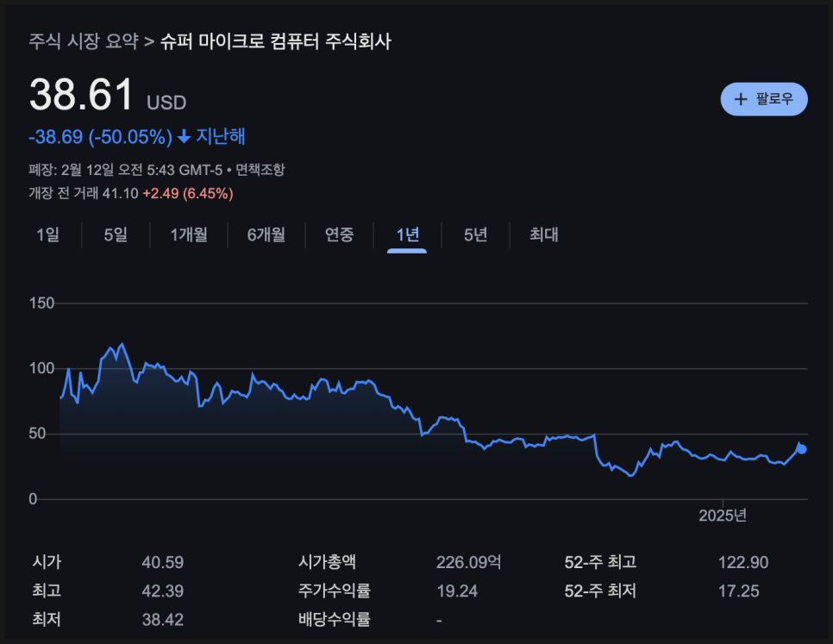Click the 2025년 axis label

tap(723, 515)
